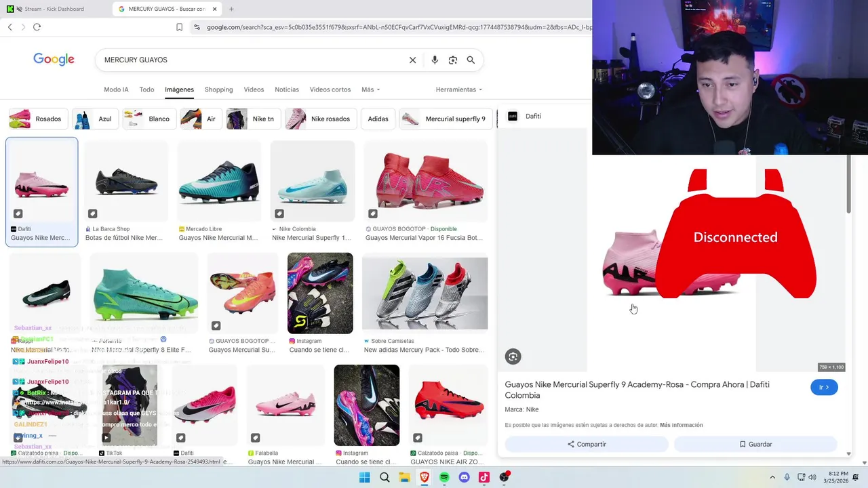Switch to Todo results tab

pos(146,89)
